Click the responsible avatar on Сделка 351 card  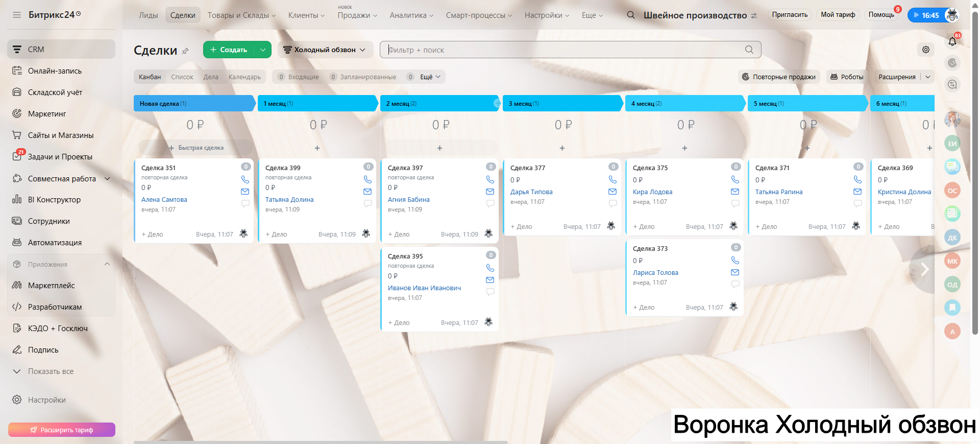243,233
